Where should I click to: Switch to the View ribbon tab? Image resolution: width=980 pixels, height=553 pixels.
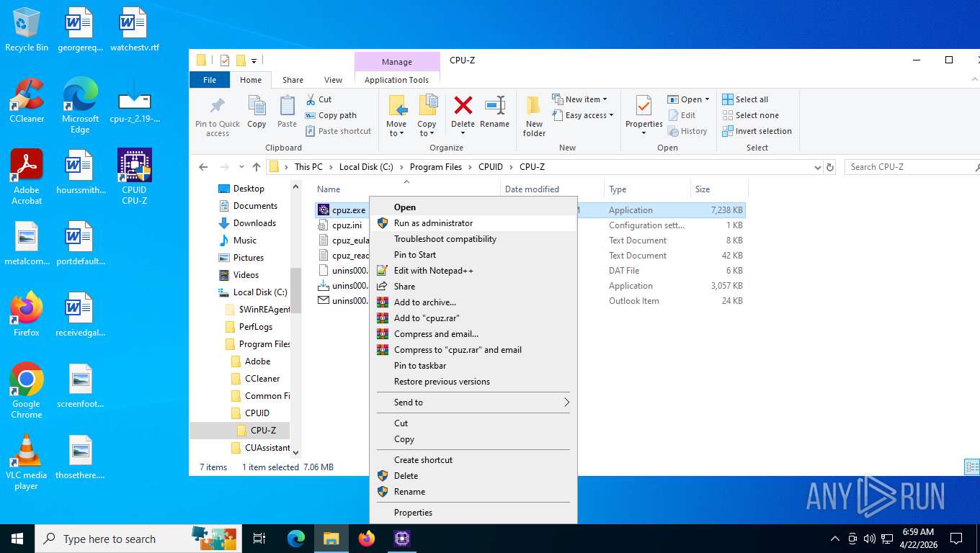333,80
